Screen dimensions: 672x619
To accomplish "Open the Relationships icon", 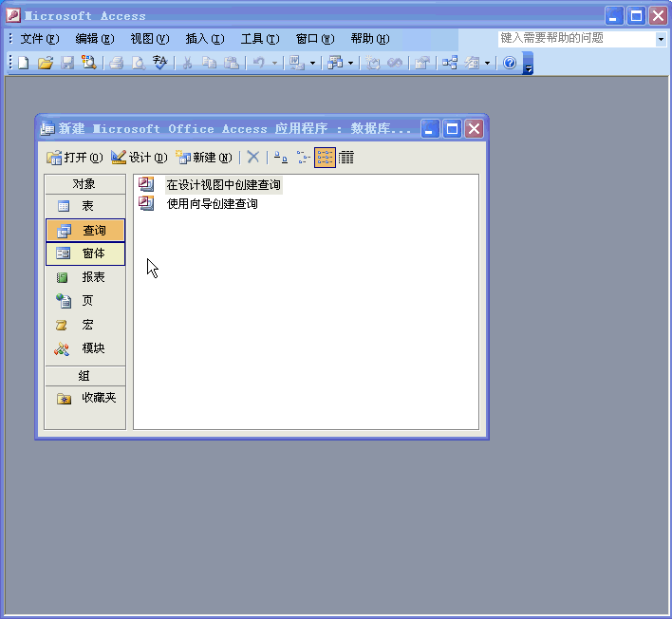I will click(450, 63).
